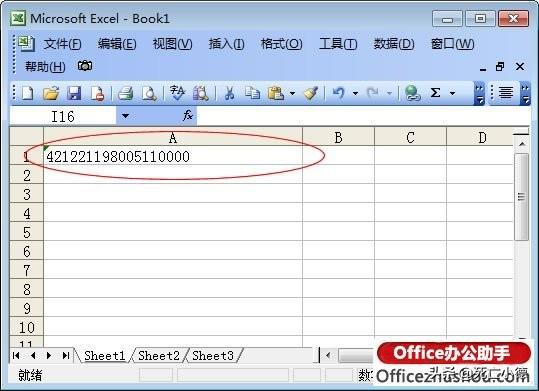Switch to the Sheet2 tab
This screenshot has height=391, width=539.
pyautogui.click(x=159, y=356)
